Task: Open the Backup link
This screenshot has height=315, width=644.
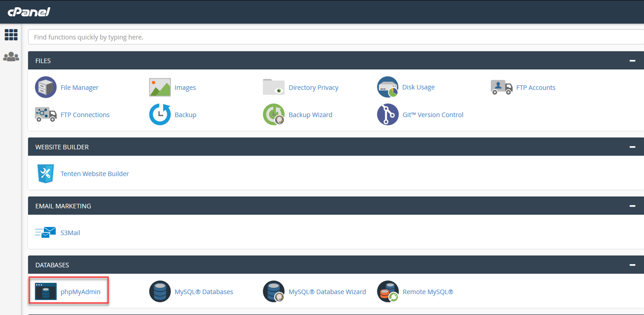Action: pyautogui.click(x=185, y=115)
